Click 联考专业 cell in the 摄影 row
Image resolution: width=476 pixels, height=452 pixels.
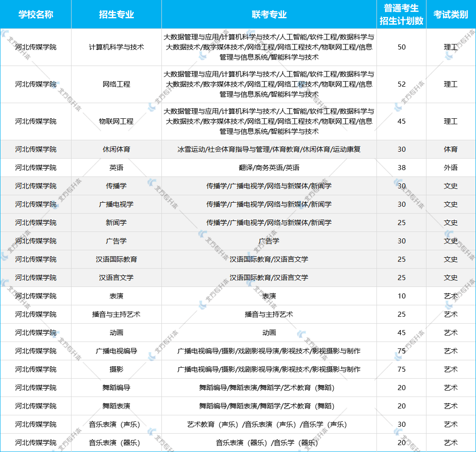(269, 369)
